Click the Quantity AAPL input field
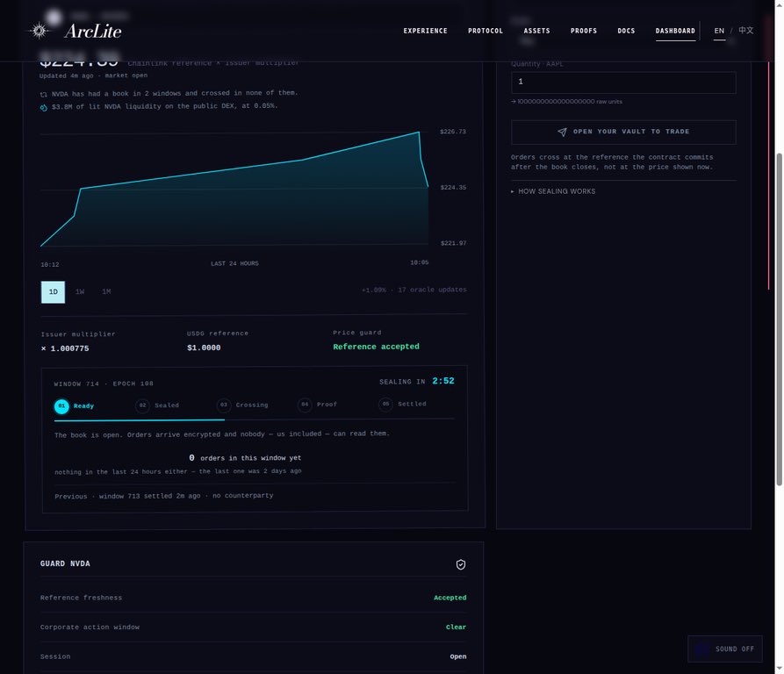 tap(623, 82)
